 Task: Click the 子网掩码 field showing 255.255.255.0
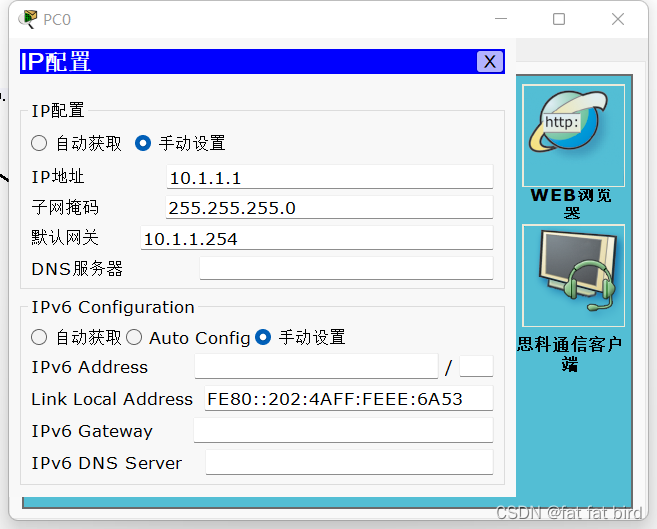point(329,207)
